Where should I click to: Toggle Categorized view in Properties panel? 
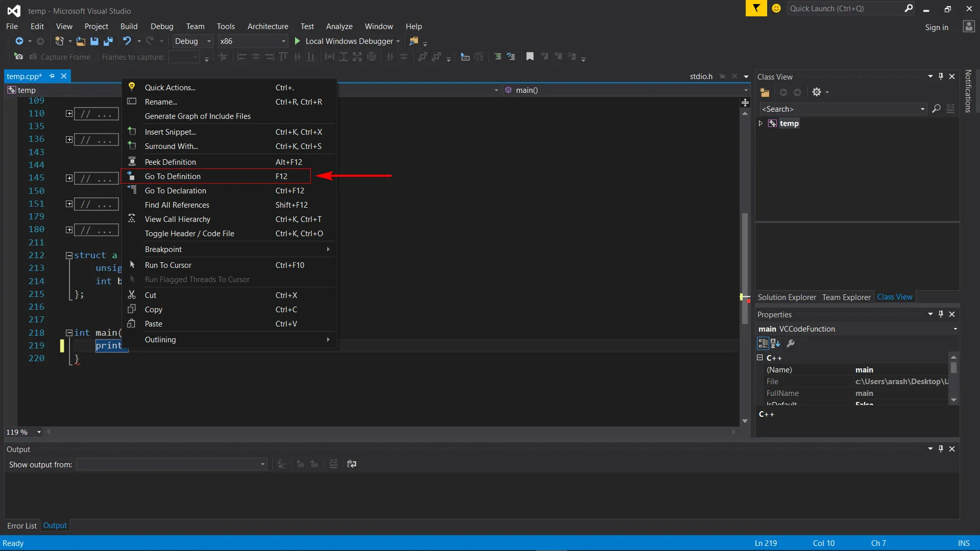pyautogui.click(x=763, y=343)
